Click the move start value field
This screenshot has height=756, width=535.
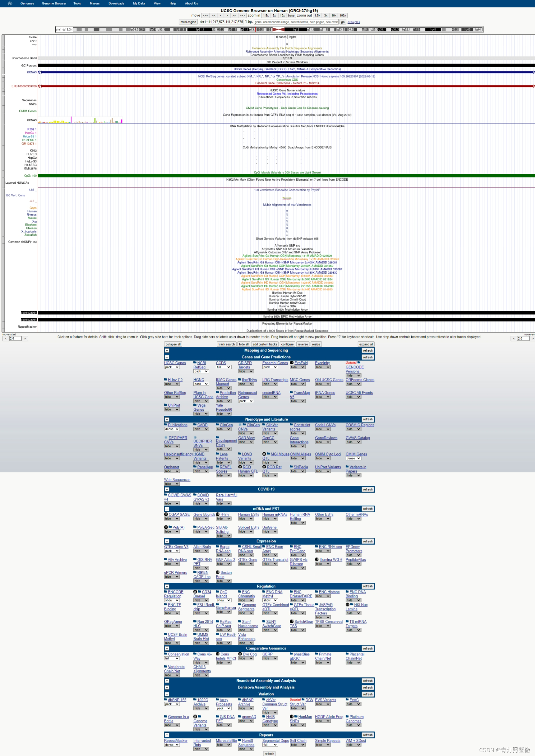[15, 338]
